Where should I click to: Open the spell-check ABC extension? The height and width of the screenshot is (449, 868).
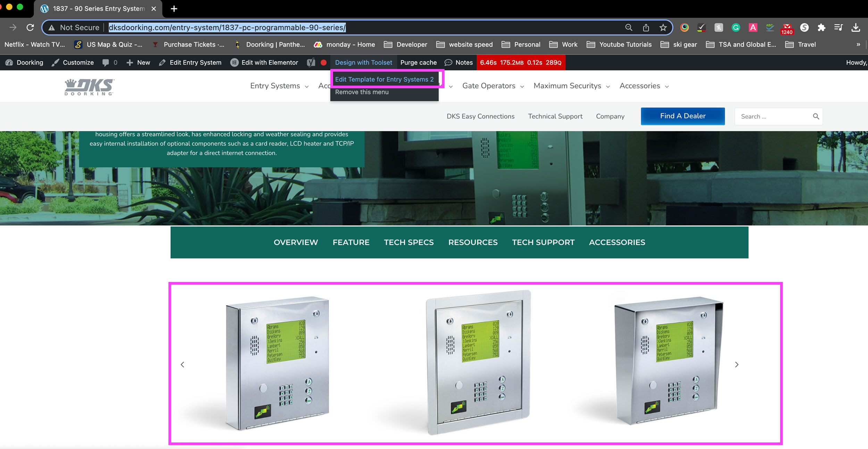tap(770, 27)
